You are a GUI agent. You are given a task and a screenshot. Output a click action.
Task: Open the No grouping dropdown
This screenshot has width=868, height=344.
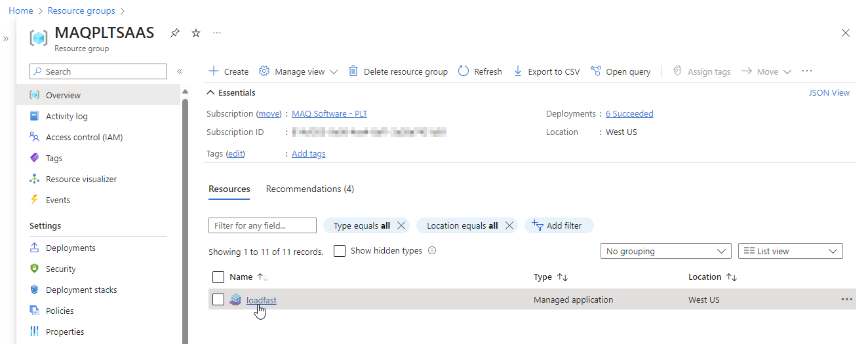pos(665,251)
